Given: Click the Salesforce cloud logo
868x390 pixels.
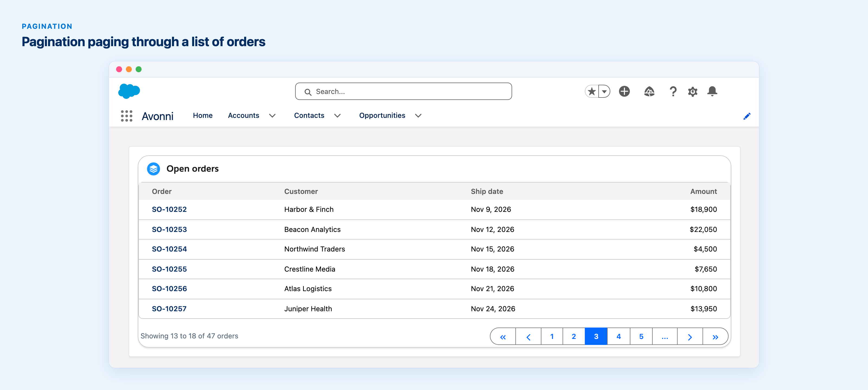Looking at the screenshot, I should point(129,91).
